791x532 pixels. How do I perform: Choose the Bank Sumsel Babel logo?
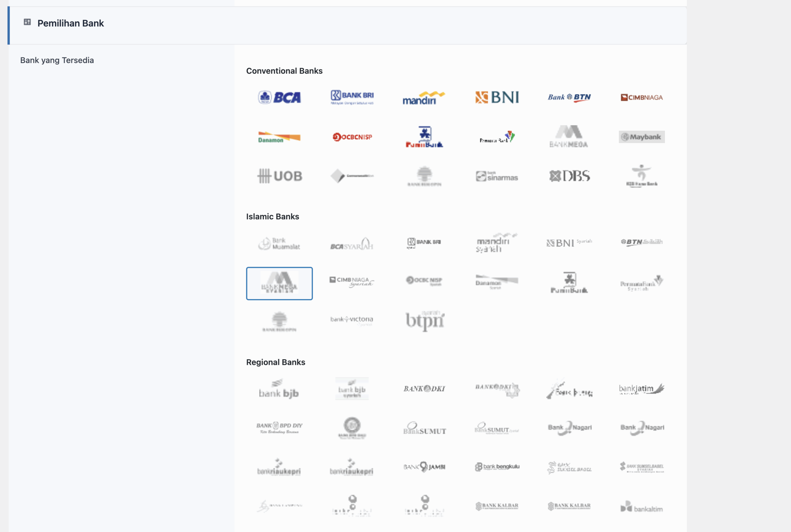[x=569, y=467]
